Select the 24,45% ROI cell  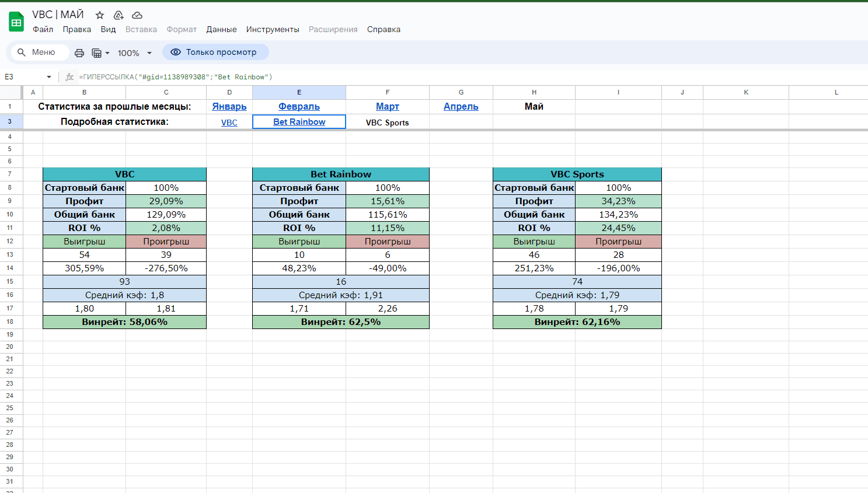[619, 228]
